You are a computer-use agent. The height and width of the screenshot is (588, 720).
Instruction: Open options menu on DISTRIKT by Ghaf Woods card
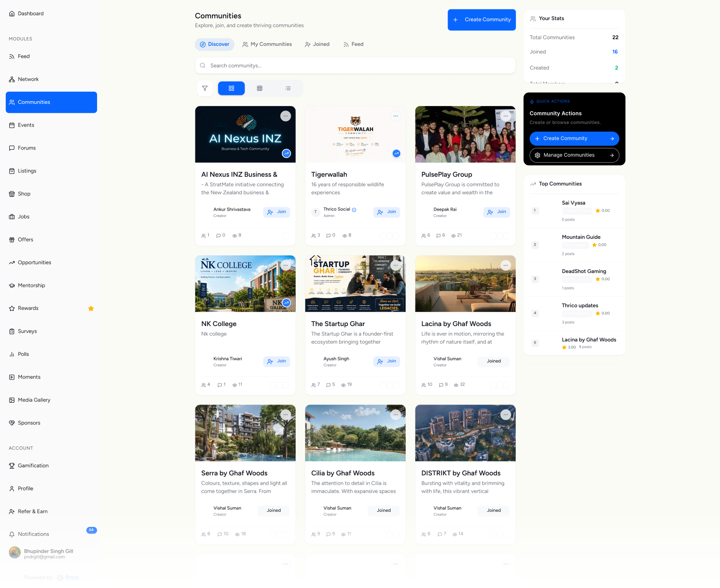tap(506, 415)
